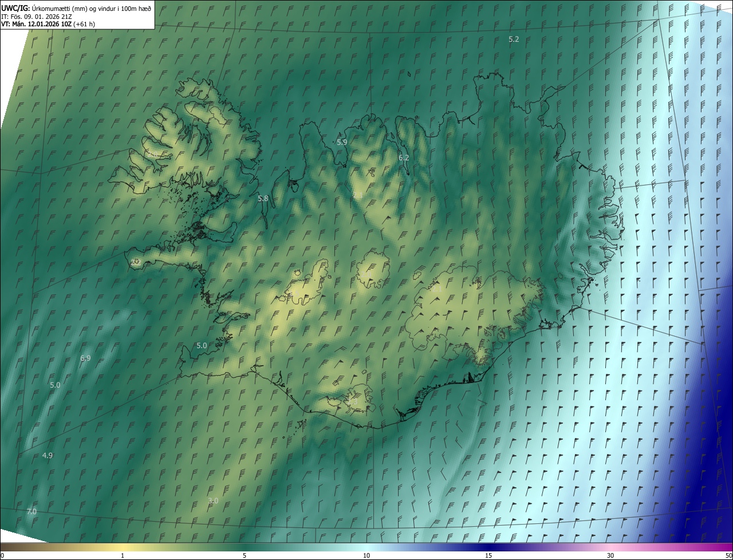Click the 30 tick label on the color scale
The image size is (733, 560).
click(610, 555)
